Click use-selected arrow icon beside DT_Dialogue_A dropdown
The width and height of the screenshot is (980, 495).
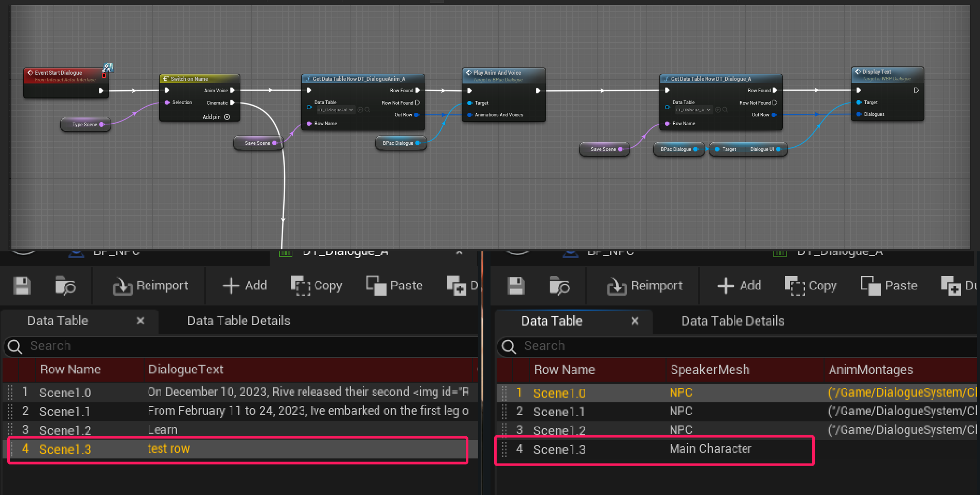tap(718, 110)
